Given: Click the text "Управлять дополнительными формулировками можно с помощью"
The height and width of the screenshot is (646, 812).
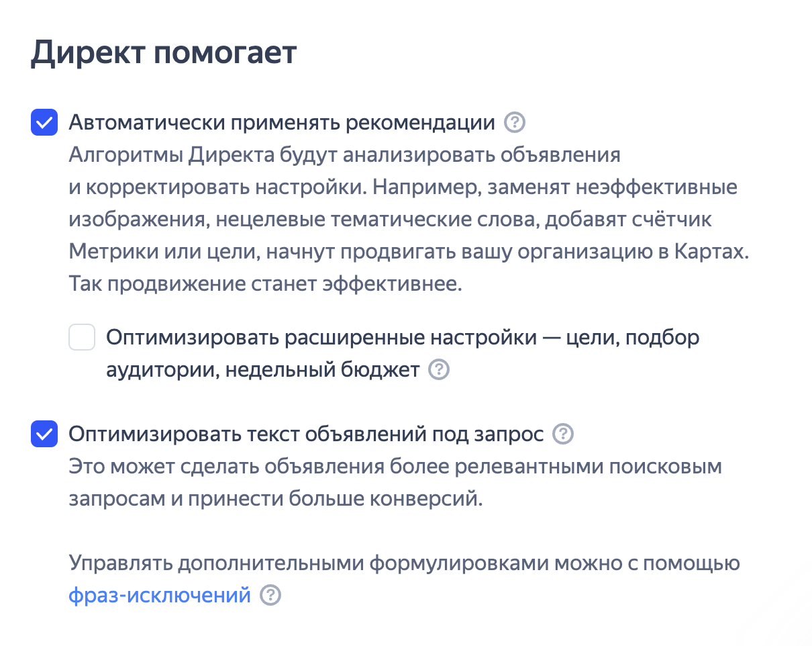Looking at the screenshot, I should tap(404, 563).
